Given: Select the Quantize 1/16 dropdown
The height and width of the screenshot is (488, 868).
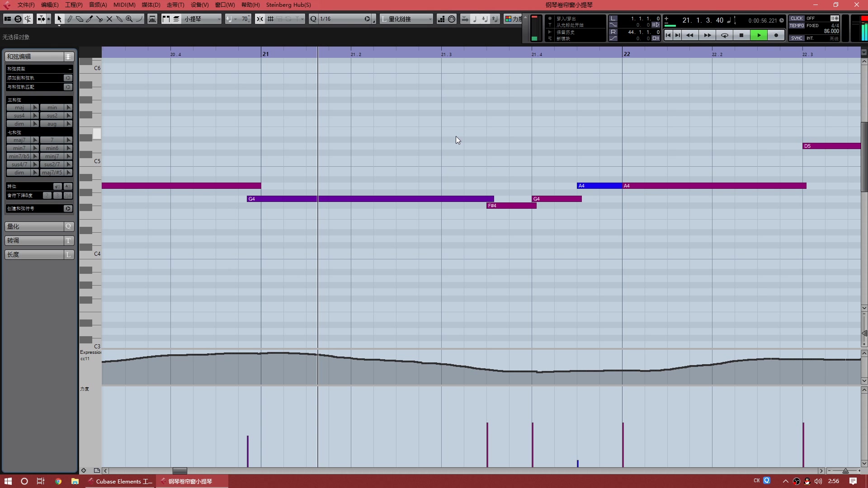Looking at the screenshot, I should (342, 19).
